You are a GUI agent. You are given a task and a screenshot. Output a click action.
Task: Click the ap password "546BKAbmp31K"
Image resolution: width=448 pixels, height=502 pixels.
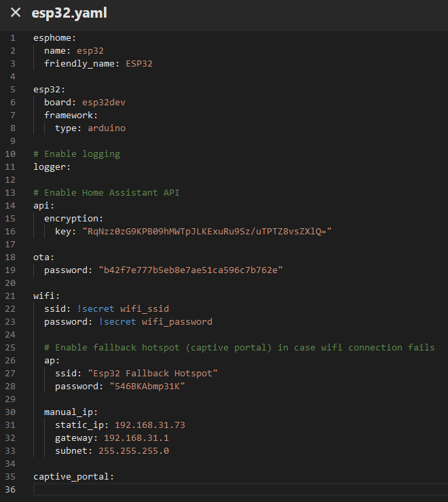pyautogui.click(x=147, y=387)
